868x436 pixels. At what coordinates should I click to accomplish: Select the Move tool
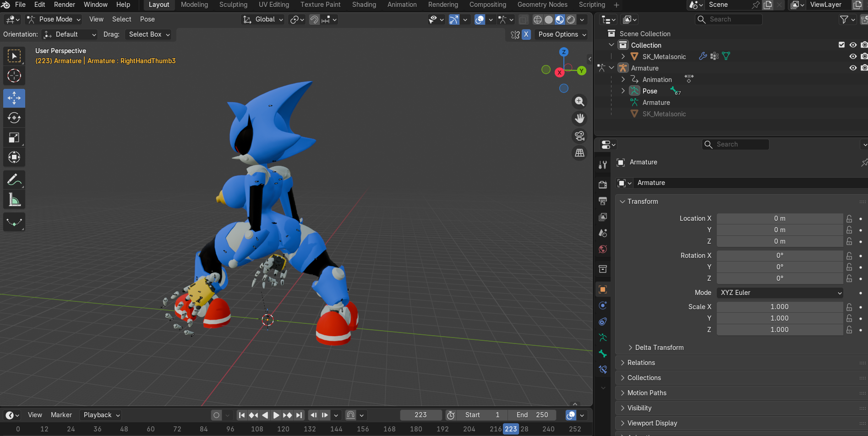(14, 98)
